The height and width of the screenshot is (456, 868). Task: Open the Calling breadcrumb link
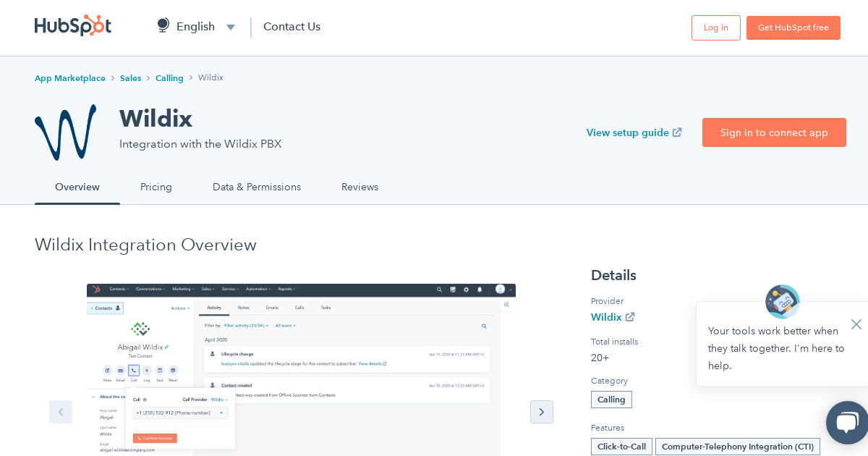[x=169, y=77]
